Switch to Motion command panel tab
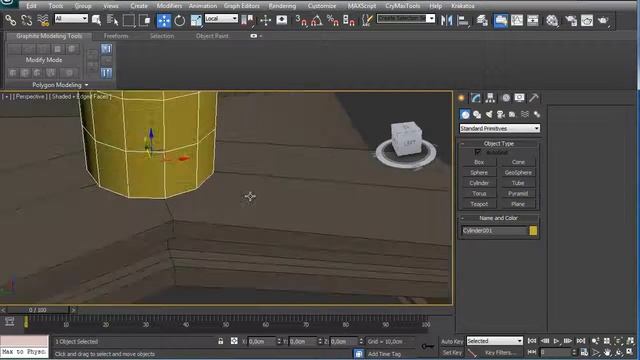The height and width of the screenshot is (360, 640). (506, 98)
